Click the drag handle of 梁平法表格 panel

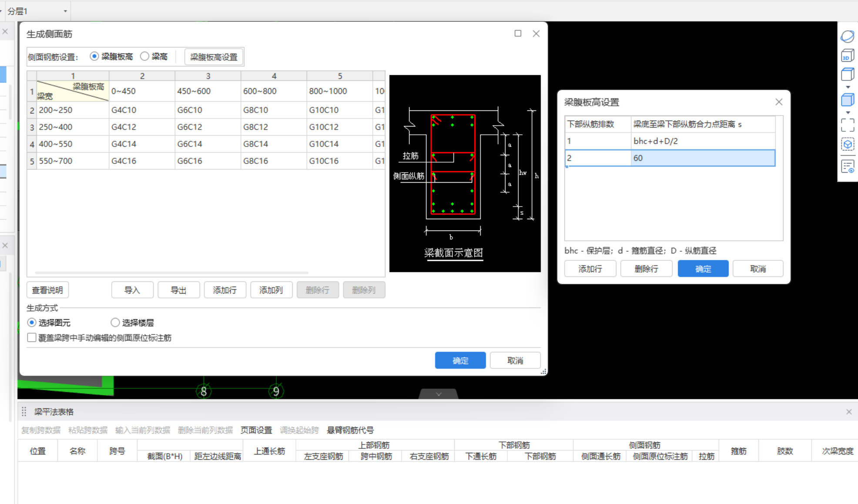24,411
